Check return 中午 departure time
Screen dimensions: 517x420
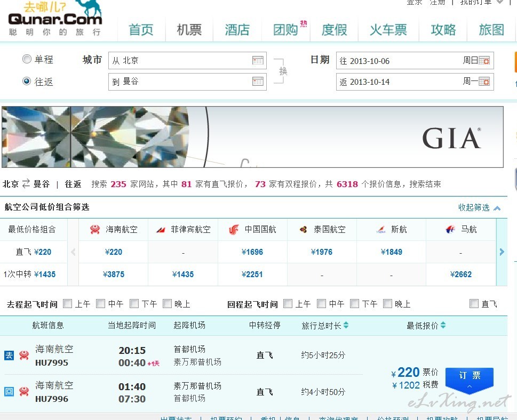[x=322, y=303]
